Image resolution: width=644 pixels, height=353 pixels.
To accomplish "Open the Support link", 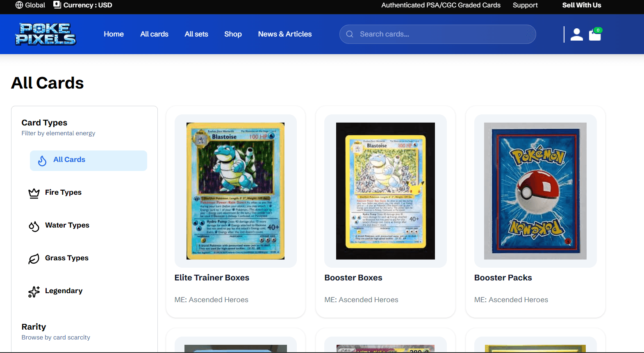I will 525,5.
